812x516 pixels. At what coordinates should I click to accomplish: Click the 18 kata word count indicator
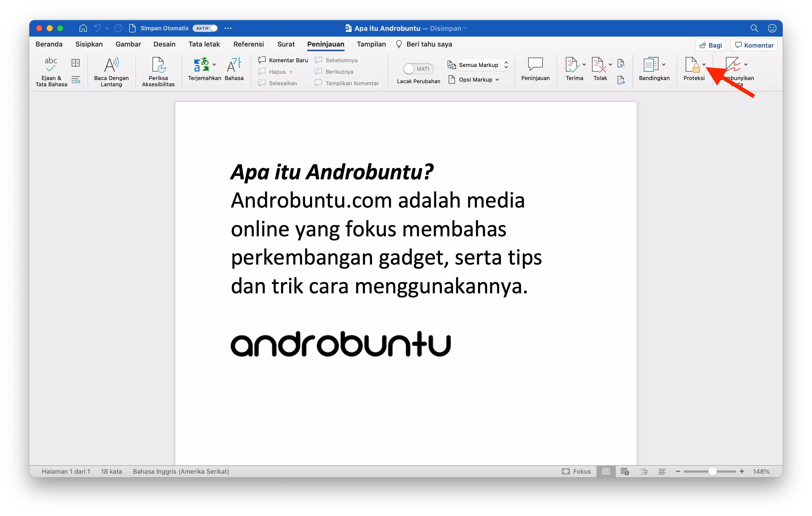[111, 471]
